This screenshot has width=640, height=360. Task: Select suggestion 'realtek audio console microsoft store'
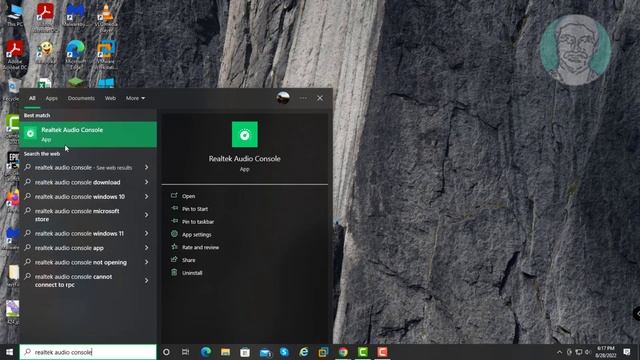tap(77, 215)
